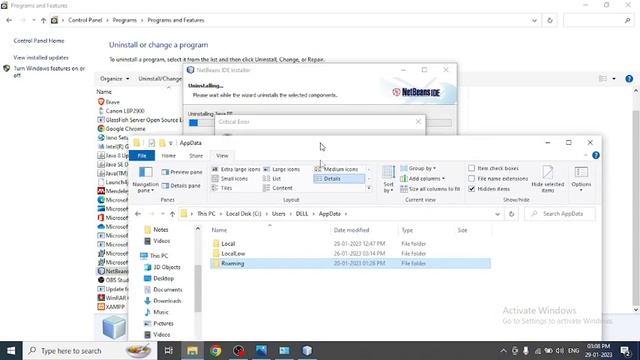Toggle the Details pane in ribbon
640x360 pixels.
[181, 186]
